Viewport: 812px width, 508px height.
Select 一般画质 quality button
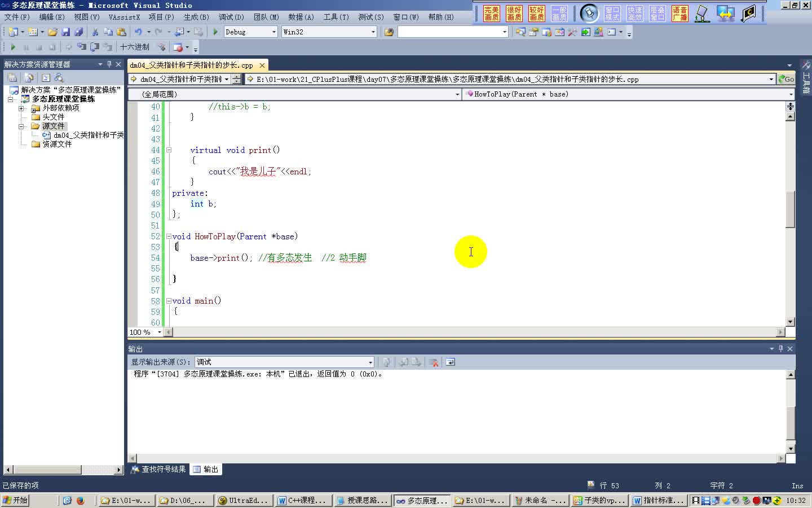click(559, 13)
